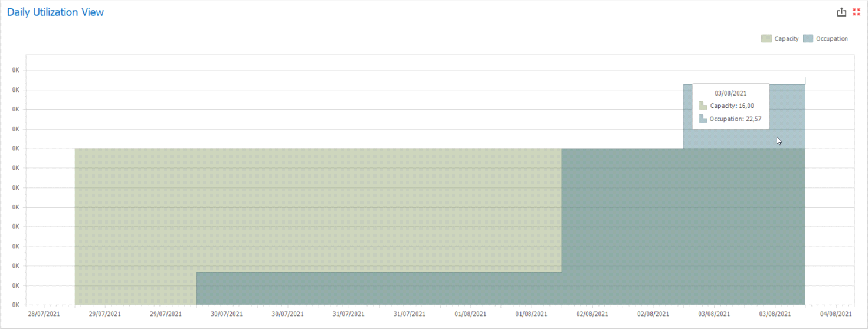
Task: Click the green Capacity legend swatch
Action: [x=767, y=39]
